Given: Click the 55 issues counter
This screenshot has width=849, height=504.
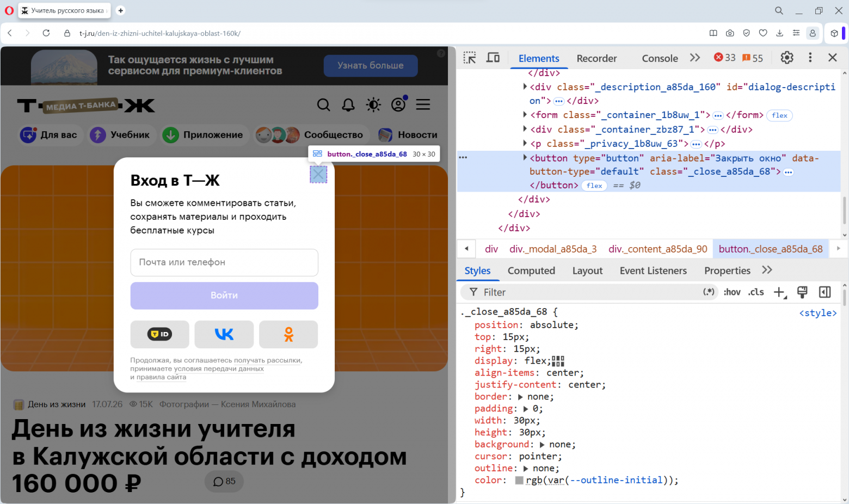Looking at the screenshot, I should point(753,58).
